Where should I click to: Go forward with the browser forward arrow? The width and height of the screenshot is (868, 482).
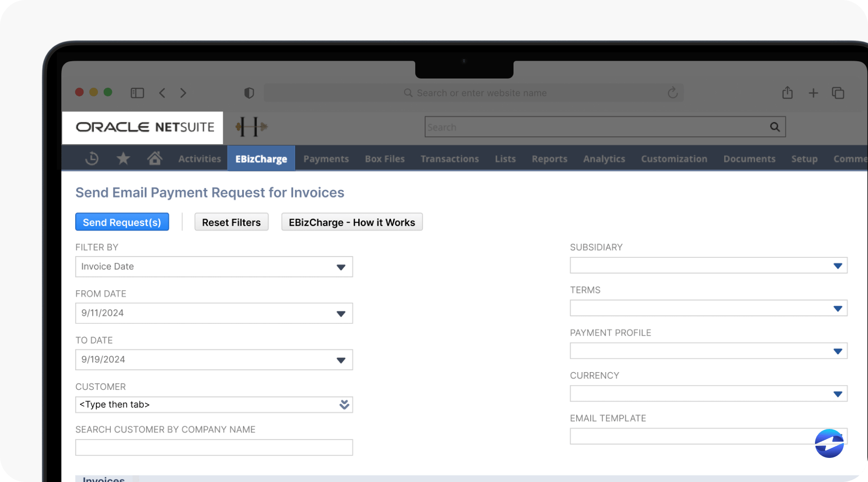(x=183, y=93)
